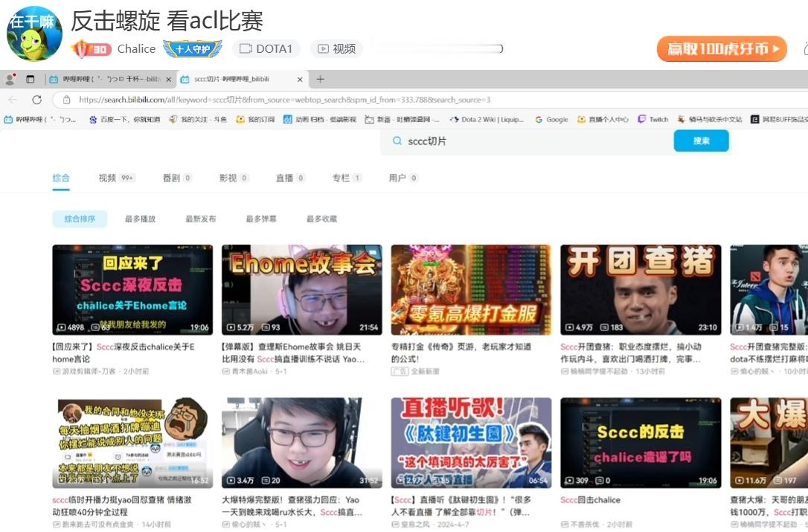Sort results by 最多弹幕
This screenshot has width=808, height=532.
(x=261, y=219)
